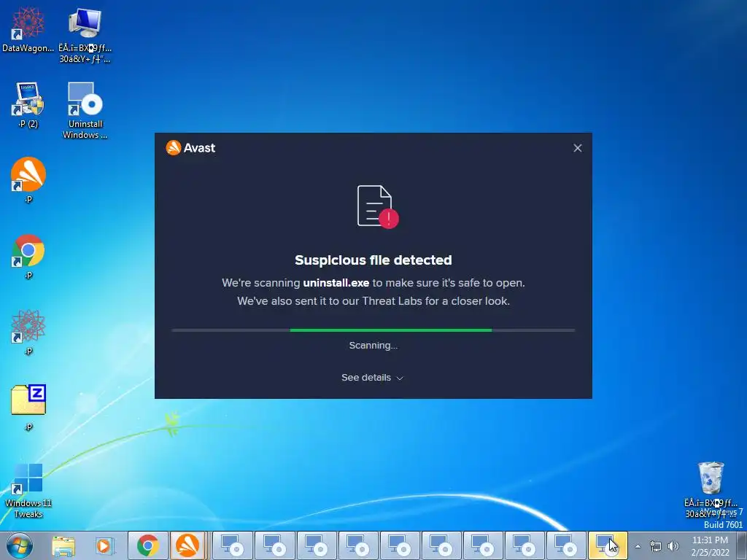The image size is (747, 560).
Task: Open Windows 11 Tweaks shortcut
Action: pyautogui.click(x=28, y=491)
